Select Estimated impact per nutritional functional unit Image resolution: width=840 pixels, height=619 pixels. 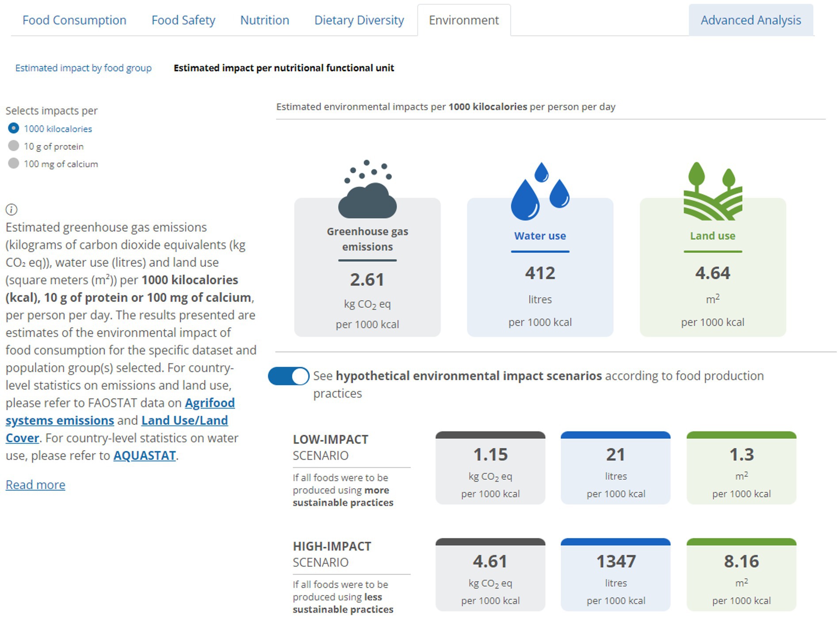283,68
